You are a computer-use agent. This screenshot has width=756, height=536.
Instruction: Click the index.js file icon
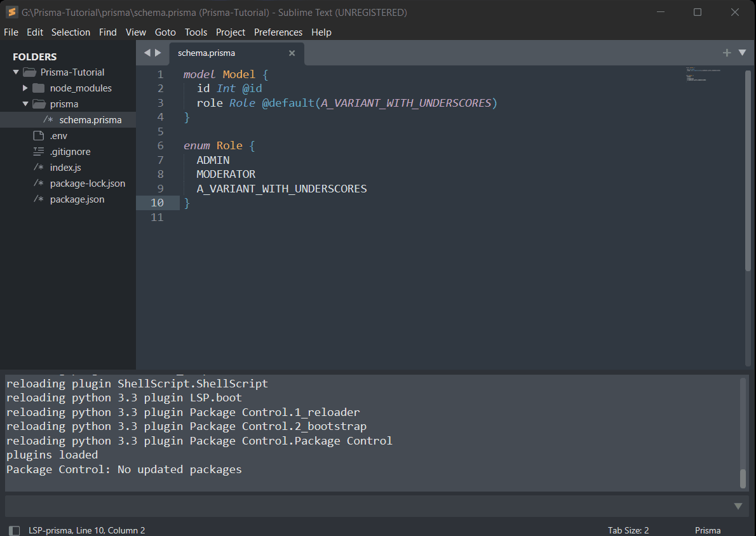click(38, 167)
